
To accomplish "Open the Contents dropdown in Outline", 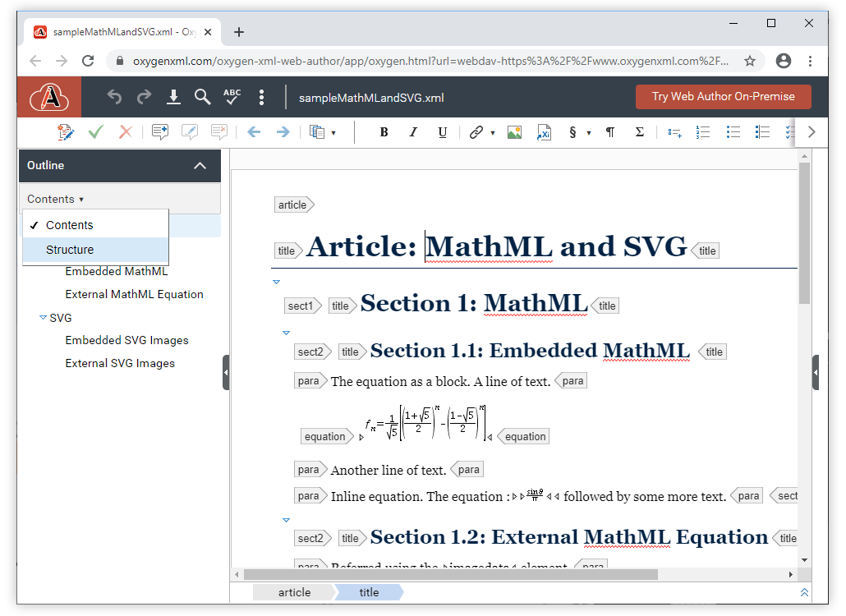I will point(56,199).
